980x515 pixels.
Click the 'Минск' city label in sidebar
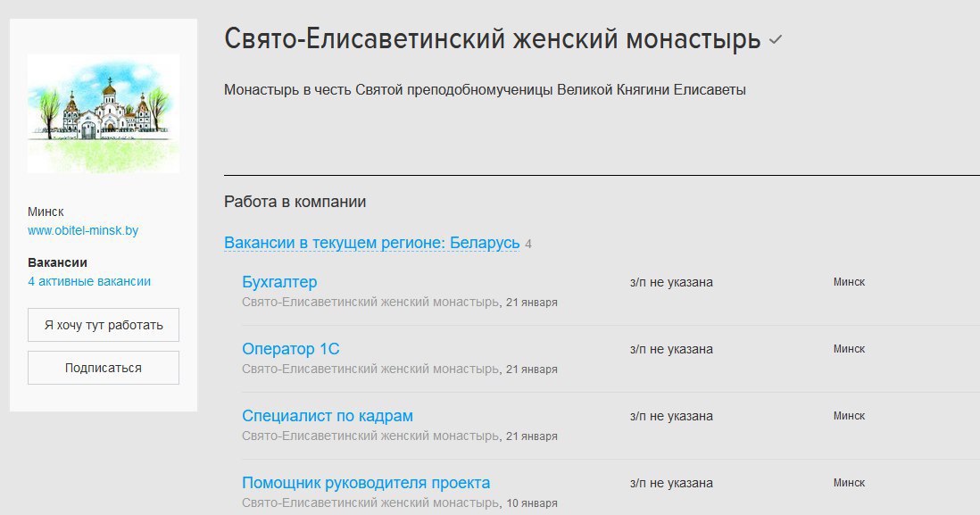[x=46, y=212]
